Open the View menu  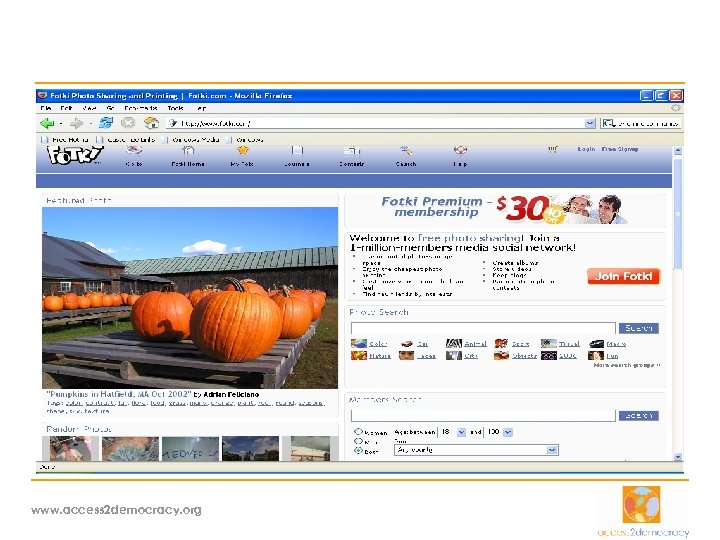tap(89, 108)
